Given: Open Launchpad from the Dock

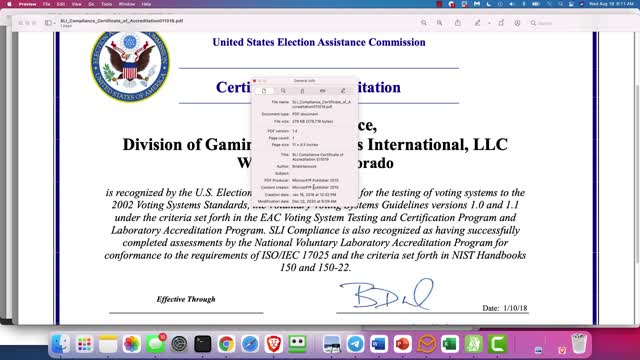Looking at the screenshot, I should point(84,344).
